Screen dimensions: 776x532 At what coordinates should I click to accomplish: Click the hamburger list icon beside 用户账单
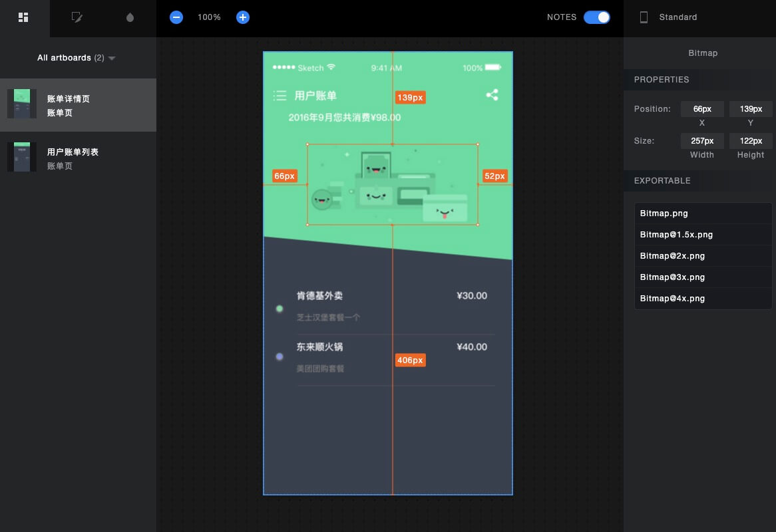pyautogui.click(x=280, y=96)
